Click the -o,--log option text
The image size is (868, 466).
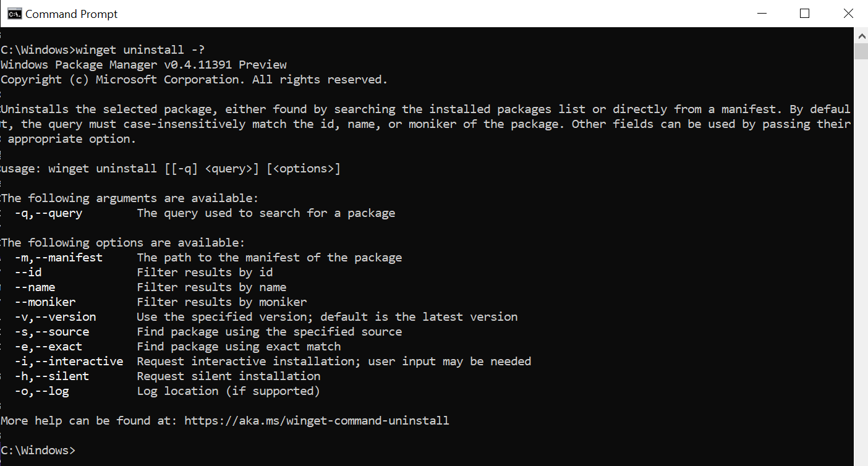[42, 391]
